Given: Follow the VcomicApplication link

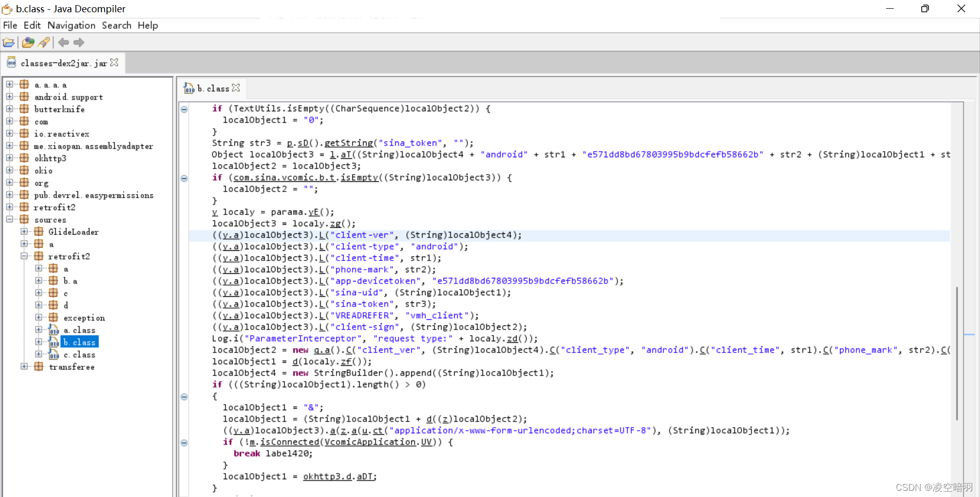Looking at the screenshot, I should [x=370, y=442].
